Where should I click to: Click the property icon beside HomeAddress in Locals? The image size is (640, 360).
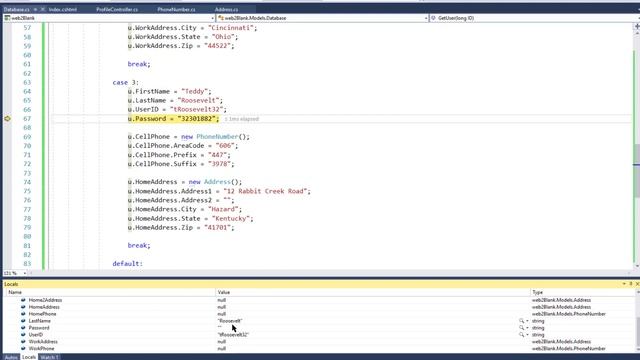(23, 307)
